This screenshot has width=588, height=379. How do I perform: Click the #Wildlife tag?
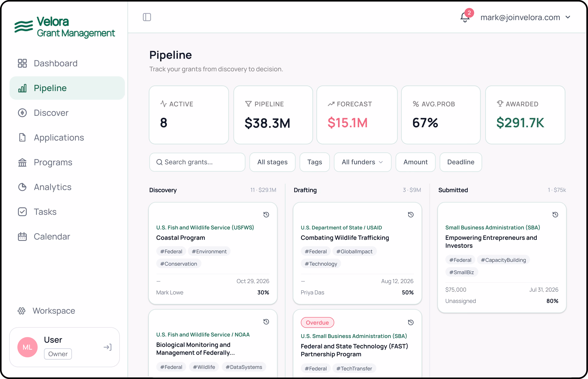click(x=204, y=367)
